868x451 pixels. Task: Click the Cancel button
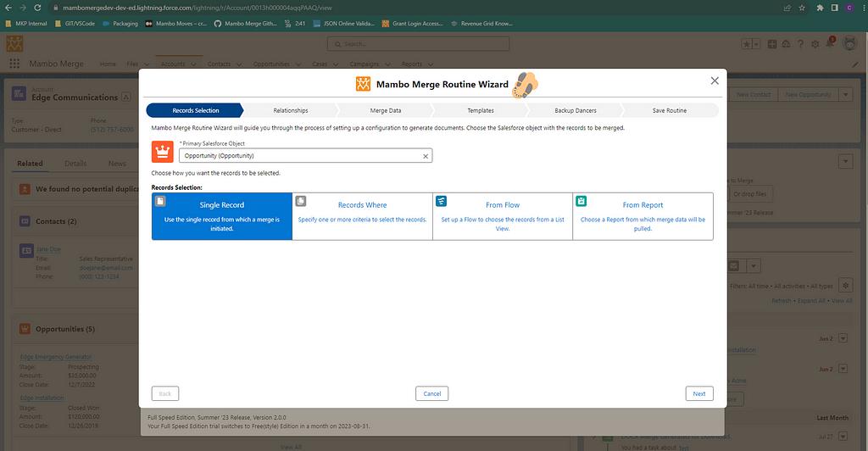point(431,393)
